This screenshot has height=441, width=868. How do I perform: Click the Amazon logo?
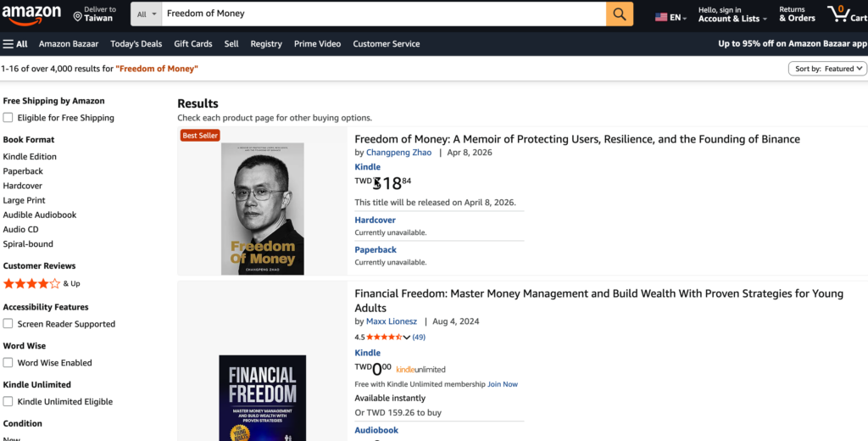[31, 14]
